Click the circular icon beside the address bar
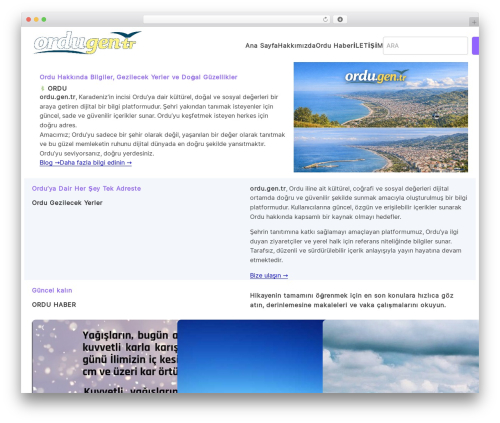The width and height of the screenshot is (500, 423). coord(340,20)
